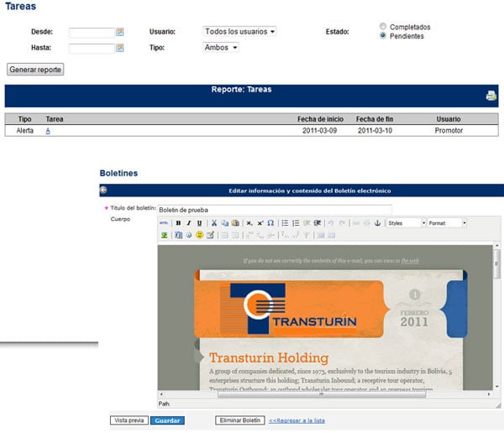Apply subscript formatting
This screenshot has height=433, width=504.
[249, 223]
